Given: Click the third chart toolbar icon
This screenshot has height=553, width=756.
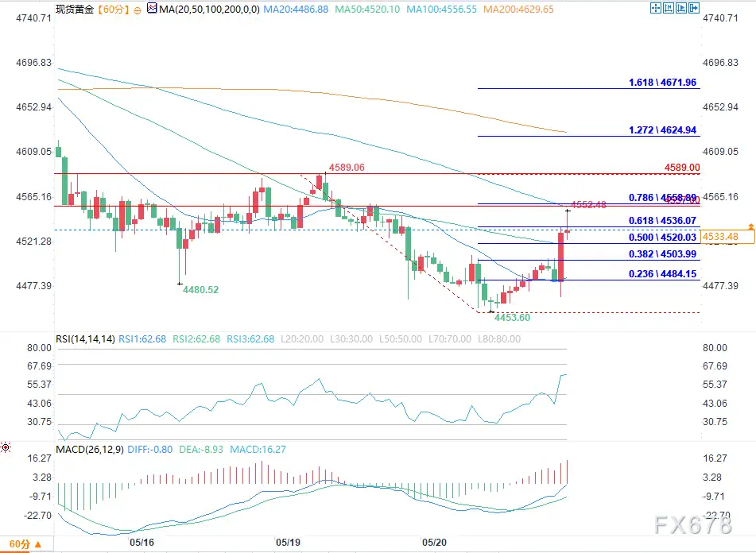Looking at the screenshot, I should (680, 8).
